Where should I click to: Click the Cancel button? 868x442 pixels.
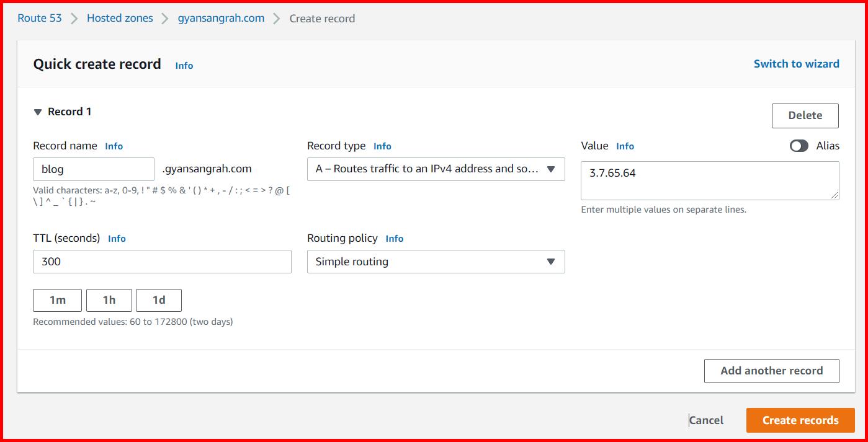(x=707, y=420)
